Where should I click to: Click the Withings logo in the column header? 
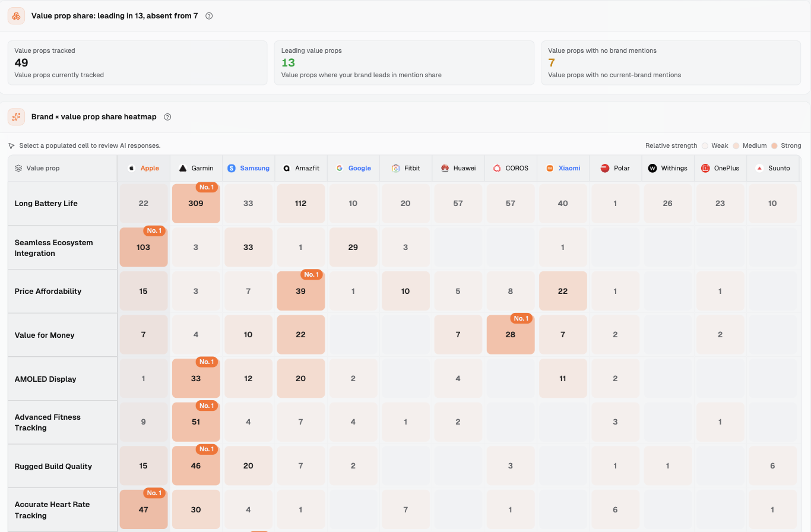click(653, 168)
